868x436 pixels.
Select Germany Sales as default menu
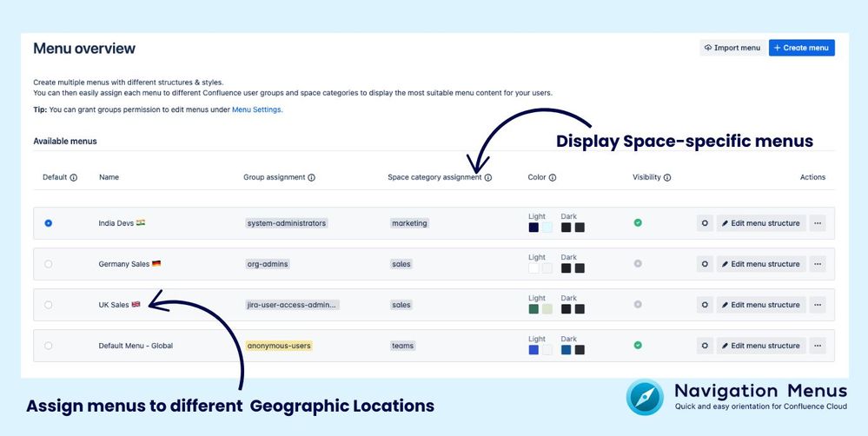point(48,264)
